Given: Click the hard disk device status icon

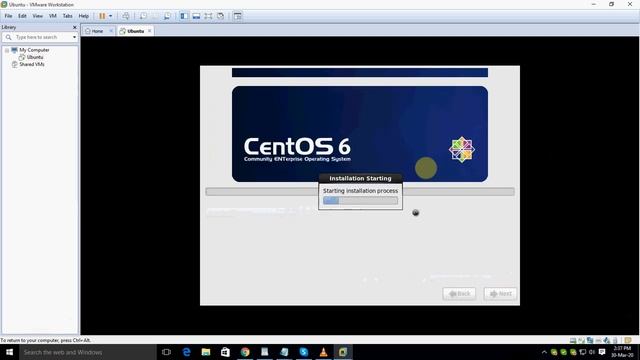Looking at the screenshot, I should tap(573, 340).
